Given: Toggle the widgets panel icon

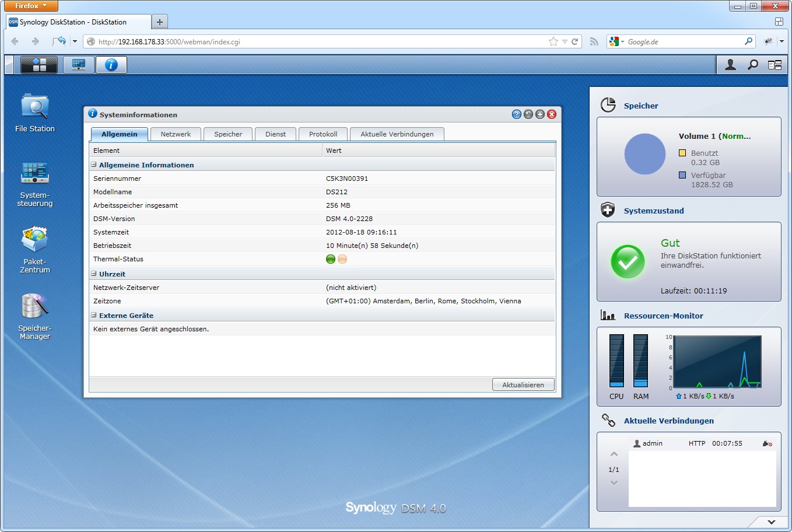Looking at the screenshot, I should [x=775, y=65].
